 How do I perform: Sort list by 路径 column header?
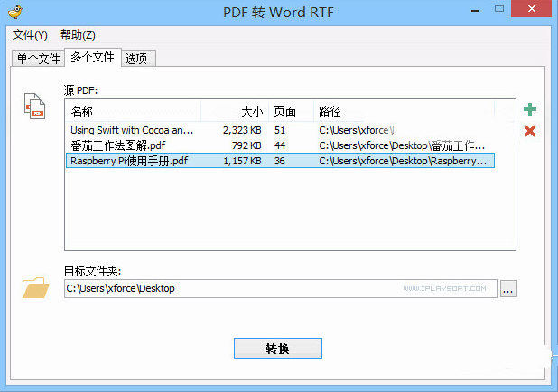tap(405, 111)
